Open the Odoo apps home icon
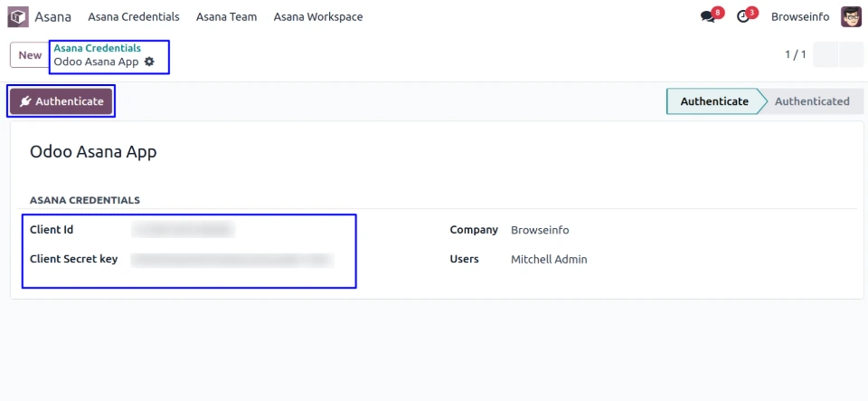This screenshot has height=401, width=868. [18, 16]
